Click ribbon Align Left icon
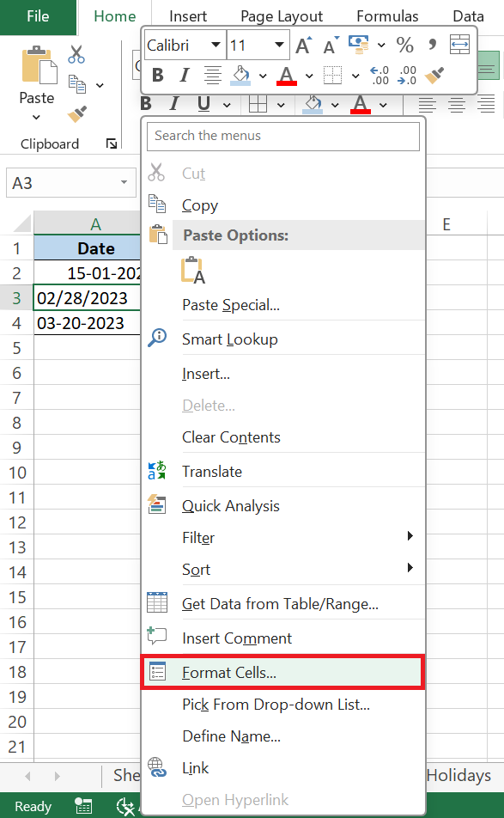Screen dimensions: 504x818 pos(428,104)
